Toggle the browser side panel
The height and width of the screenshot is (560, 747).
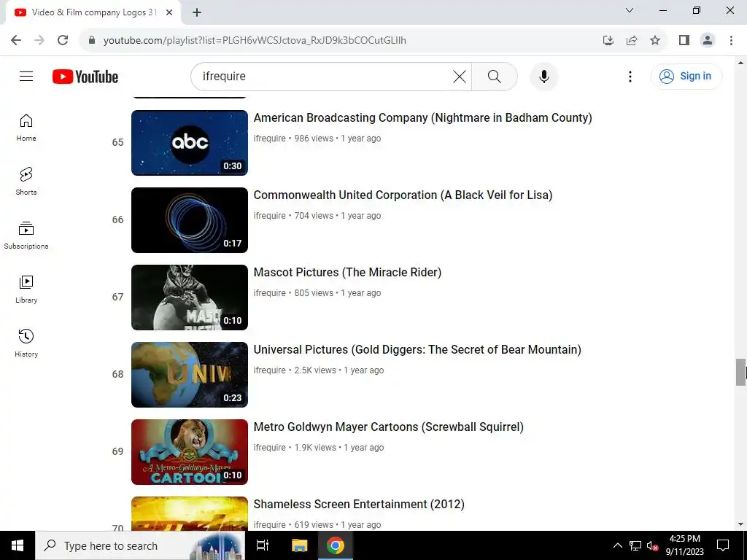pos(684,40)
